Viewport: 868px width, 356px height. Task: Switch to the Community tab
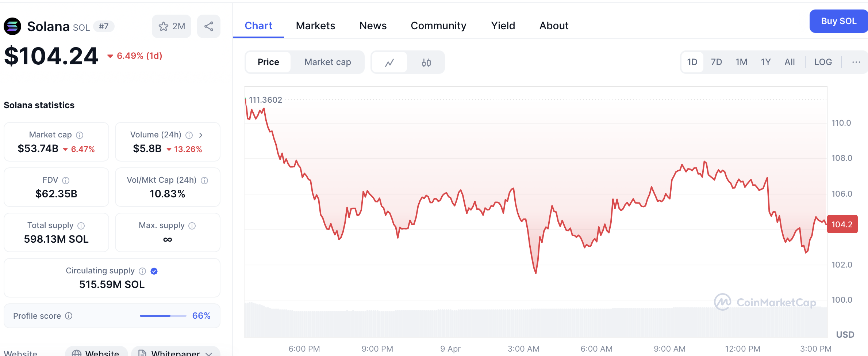[438, 26]
